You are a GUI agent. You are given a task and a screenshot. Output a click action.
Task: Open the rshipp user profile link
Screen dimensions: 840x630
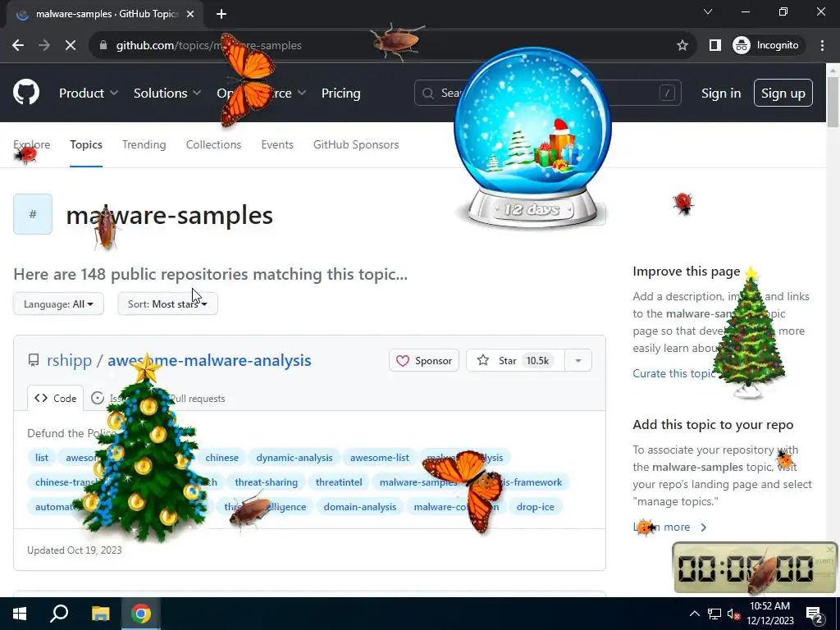point(69,361)
